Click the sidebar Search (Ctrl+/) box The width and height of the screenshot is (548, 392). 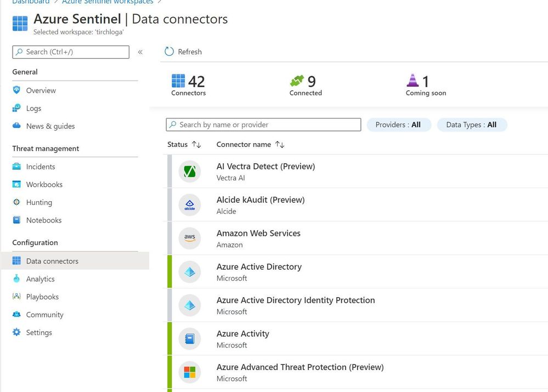71,52
